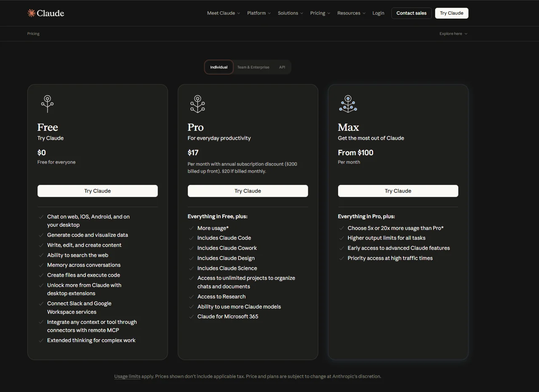
Task: Click "For everyday productivity" subtitle
Action: point(219,138)
